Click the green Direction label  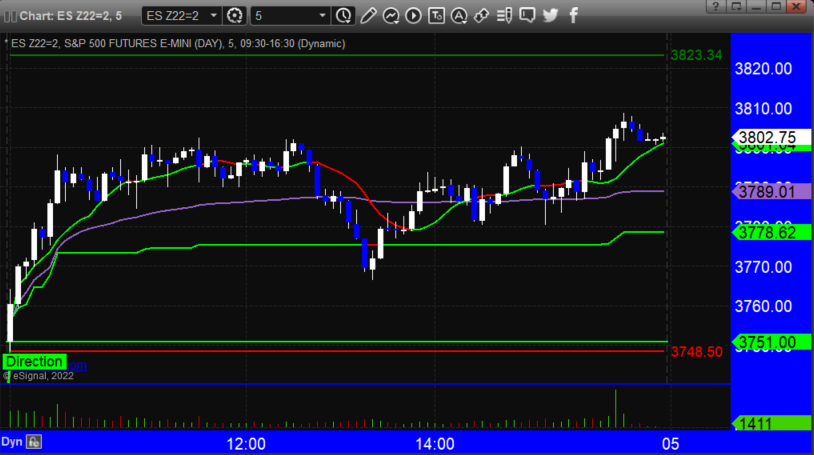[x=34, y=362]
